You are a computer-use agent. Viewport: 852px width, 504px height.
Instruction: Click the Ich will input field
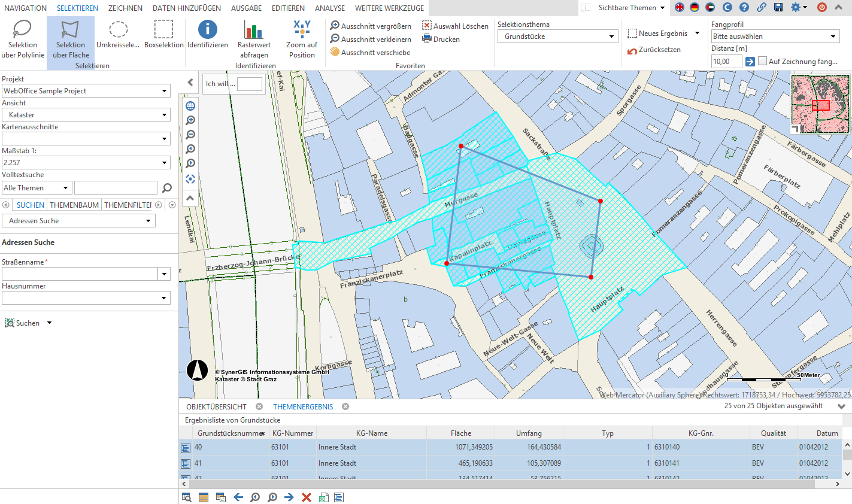248,84
